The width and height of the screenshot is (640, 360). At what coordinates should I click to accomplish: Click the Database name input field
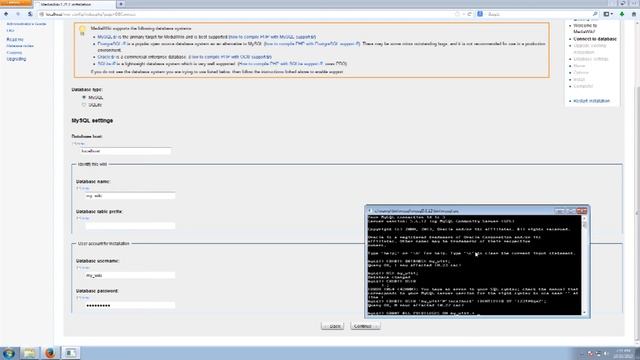[x=130, y=196]
